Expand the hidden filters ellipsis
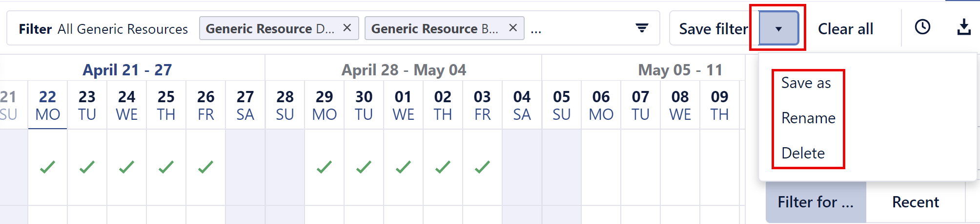980x224 pixels. (x=536, y=30)
